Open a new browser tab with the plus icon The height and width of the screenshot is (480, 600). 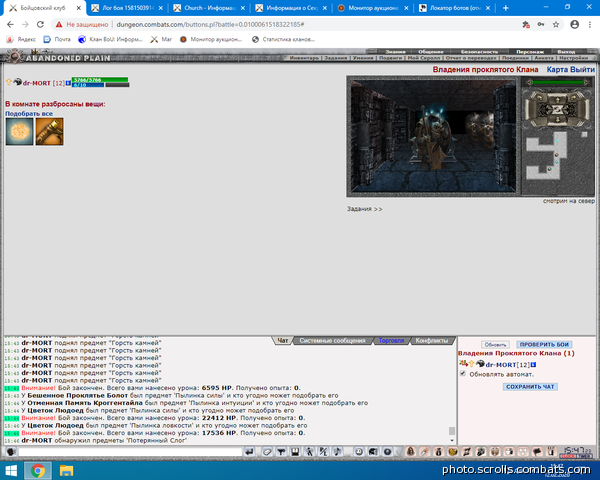(505, 8)
